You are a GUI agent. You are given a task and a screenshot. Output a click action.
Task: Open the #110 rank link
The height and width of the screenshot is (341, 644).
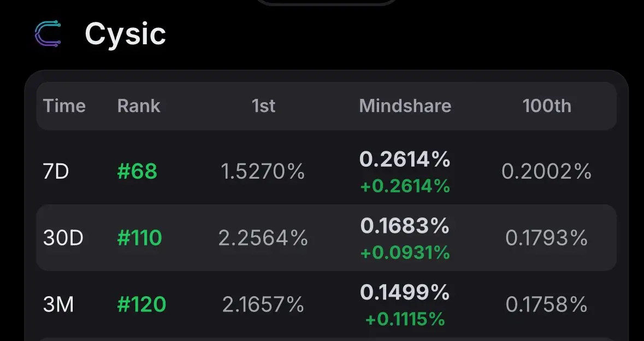140,238
